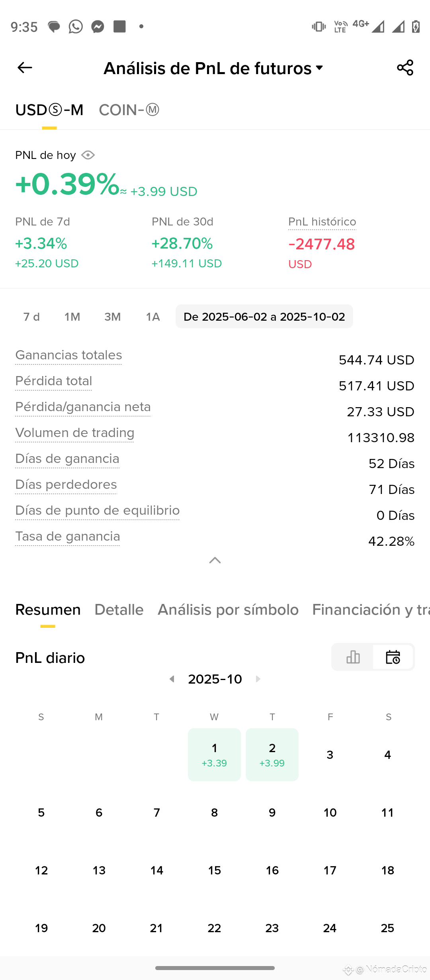
Task: Open custom date range picker
Action: pyautogui.click(x=264, y=317)
